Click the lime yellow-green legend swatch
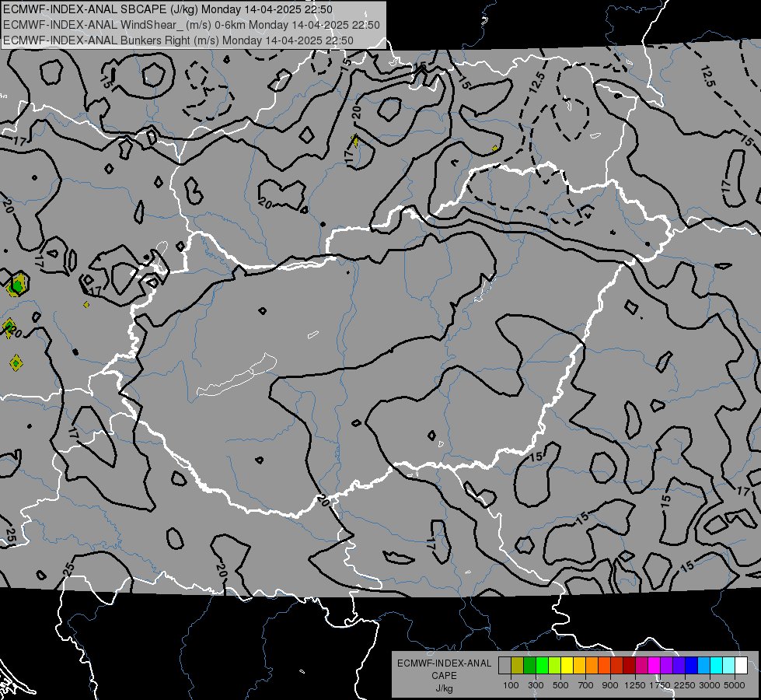The height and width of the screenshot is (700, 761). [x=554, y=665]
